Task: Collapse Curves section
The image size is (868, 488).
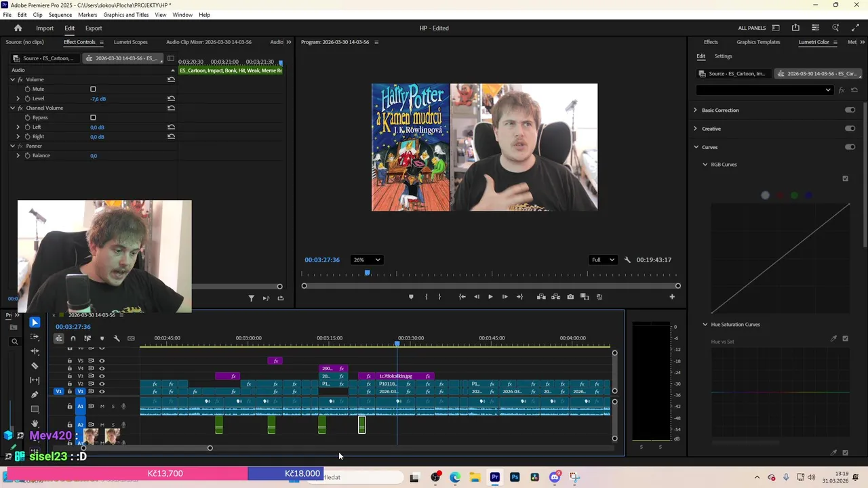Action: pyautogui.click(x=696, y=147)
